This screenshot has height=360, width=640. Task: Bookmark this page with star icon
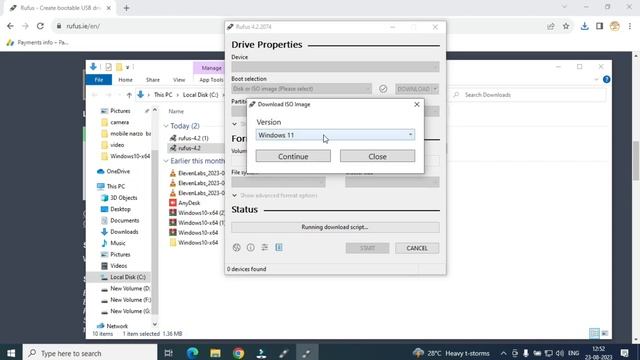pyautogui.click(x=566, y=26)
